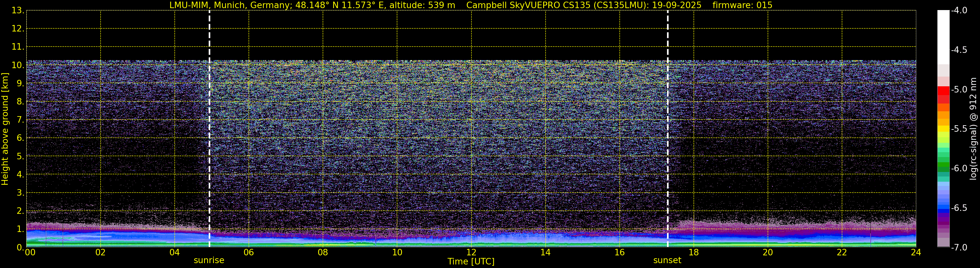
Task: Click the "20" tick on the time axis
Action: [x=768, y=252]
